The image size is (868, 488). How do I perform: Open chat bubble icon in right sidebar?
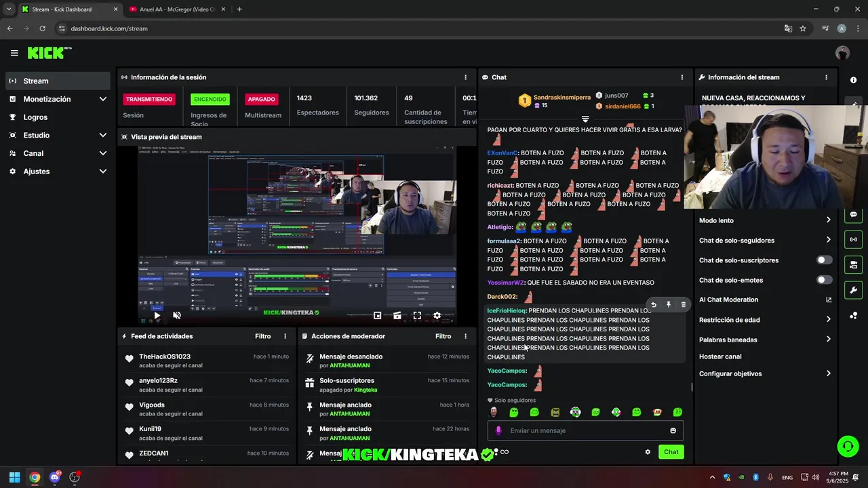point(853,215)
